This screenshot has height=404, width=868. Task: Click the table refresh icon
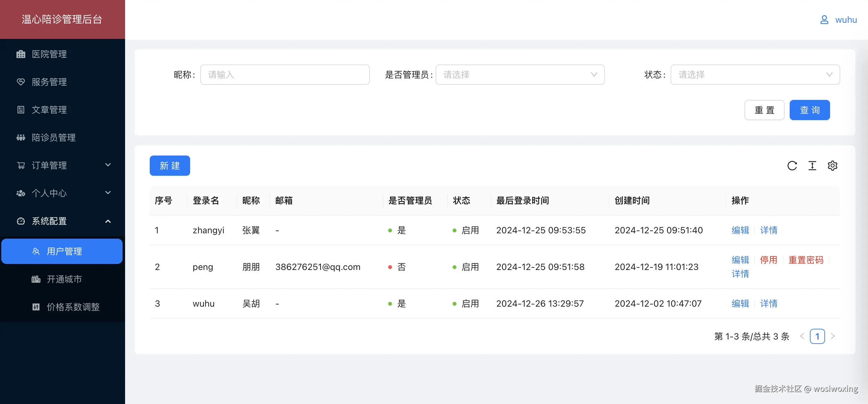(792, 166)
